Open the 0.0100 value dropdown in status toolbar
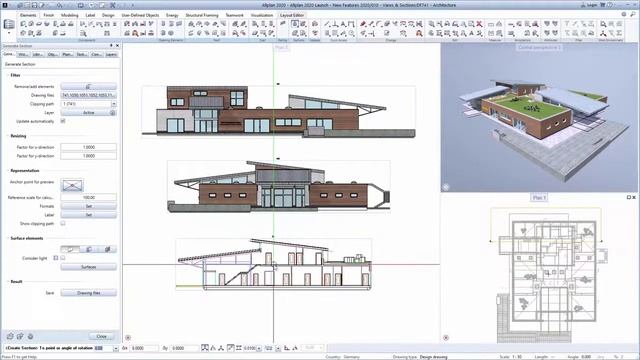 (259, 348)
